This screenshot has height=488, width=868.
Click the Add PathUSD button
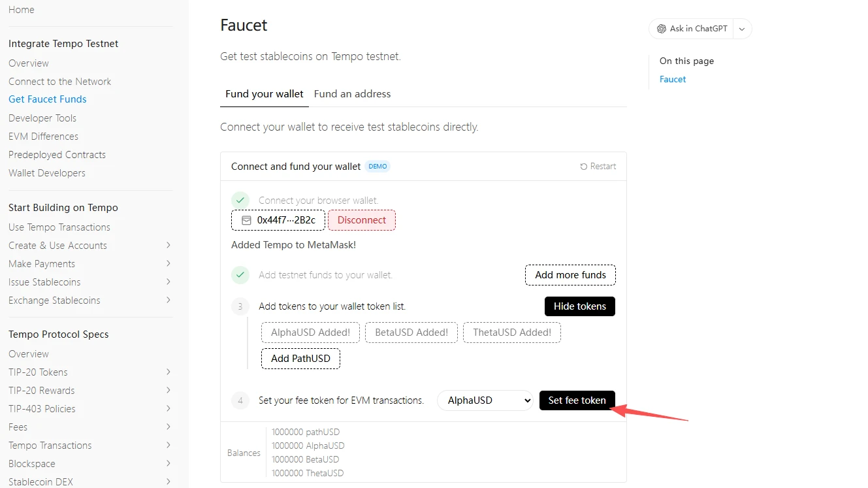pyautogui.click(x=300, y=359)
